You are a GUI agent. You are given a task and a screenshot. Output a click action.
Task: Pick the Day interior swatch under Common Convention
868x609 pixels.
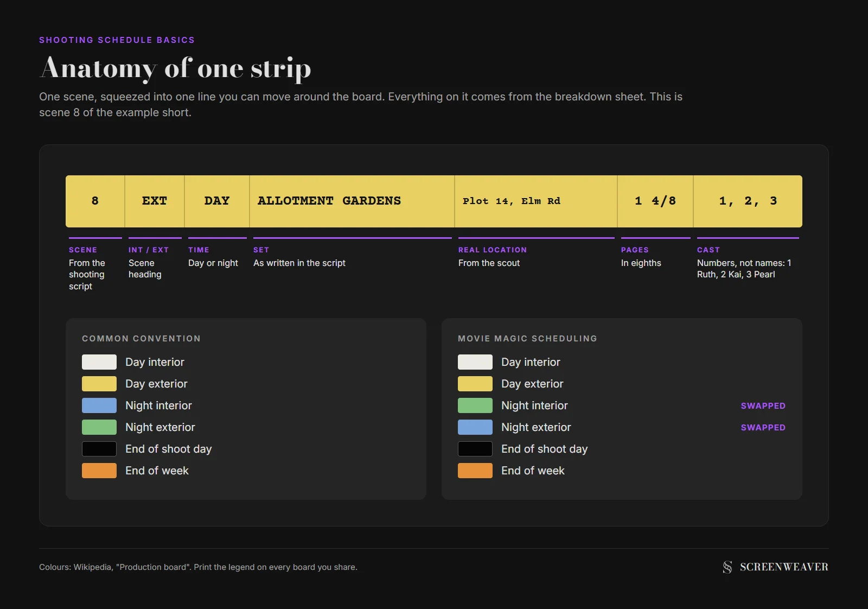click(99, 362)
